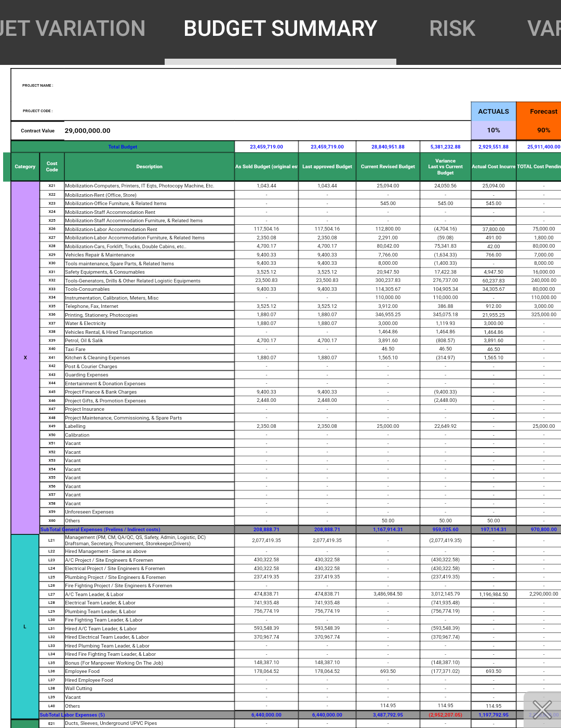Click the value 346,955.25 in Printing row
The height and width of the screenshot is (728, 561).
click(388, 315)
